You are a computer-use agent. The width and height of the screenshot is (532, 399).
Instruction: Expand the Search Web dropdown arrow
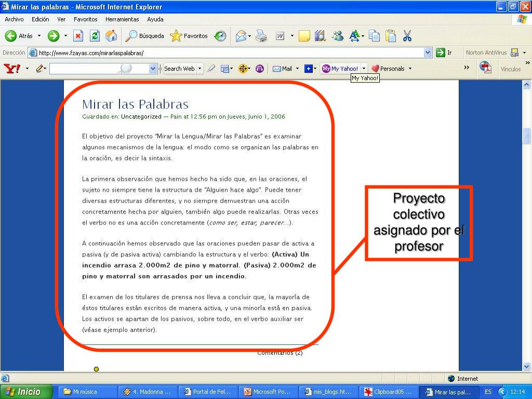tap(200, 69)
